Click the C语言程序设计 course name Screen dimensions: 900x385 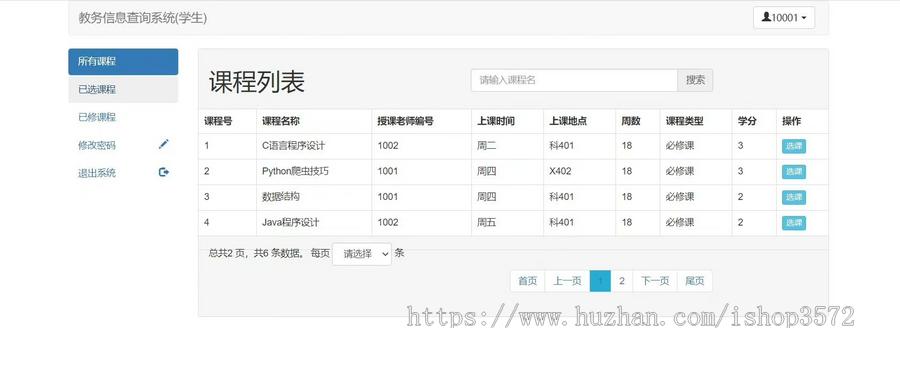pyautogui.click(x=293, y=146)
